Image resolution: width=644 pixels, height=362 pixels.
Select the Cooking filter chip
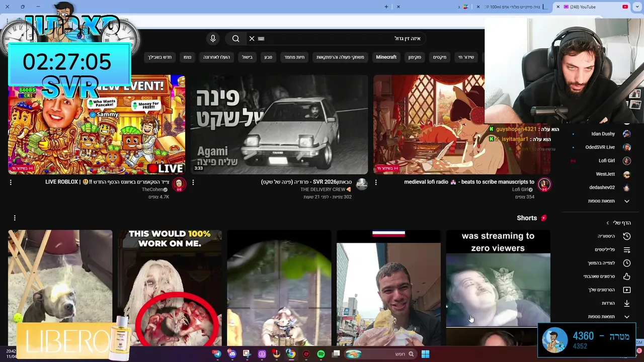click(247, 57)
